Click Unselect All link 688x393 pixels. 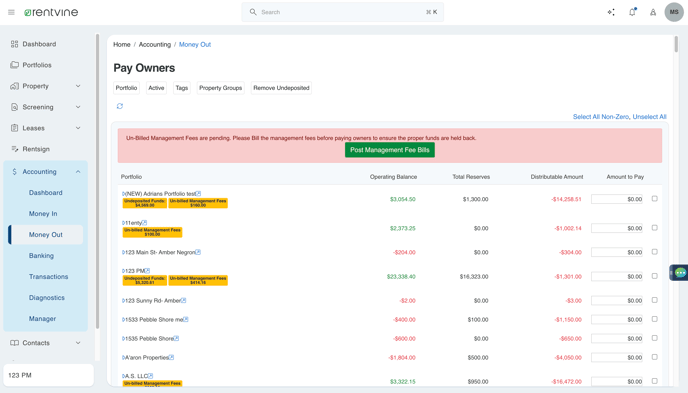click(x=649, y=117)
